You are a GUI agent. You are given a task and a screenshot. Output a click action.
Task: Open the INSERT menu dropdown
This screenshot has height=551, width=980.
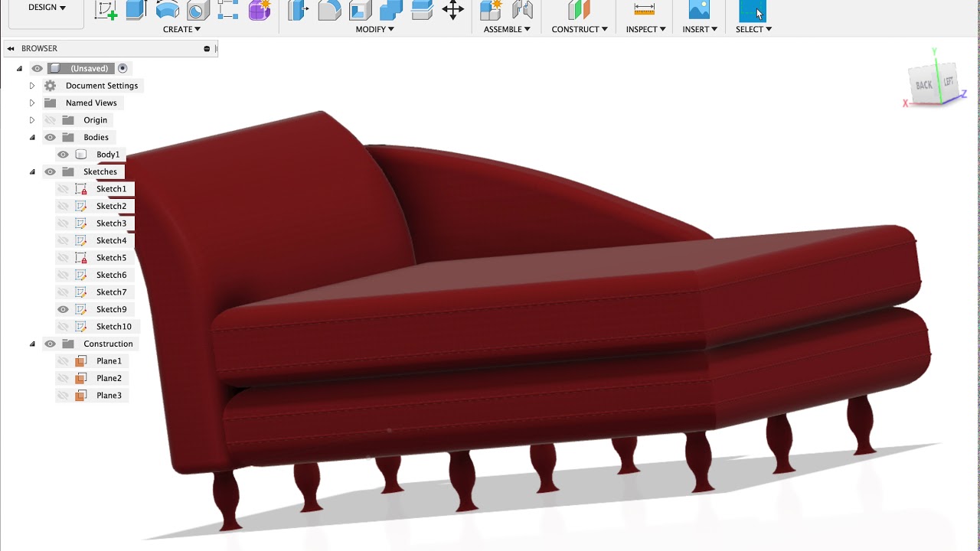(x=700, y=29)
